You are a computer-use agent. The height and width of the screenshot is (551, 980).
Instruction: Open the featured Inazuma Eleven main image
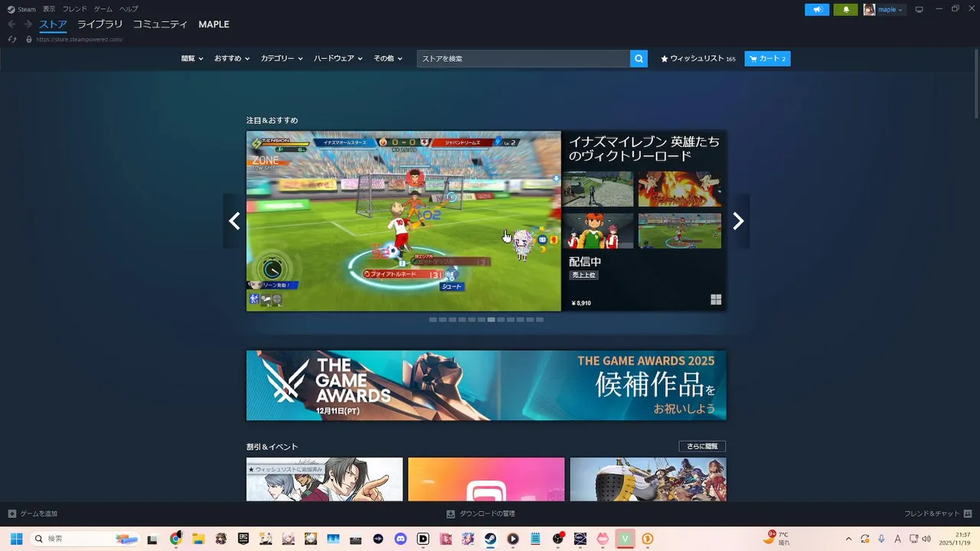click(x=403, y=221)
